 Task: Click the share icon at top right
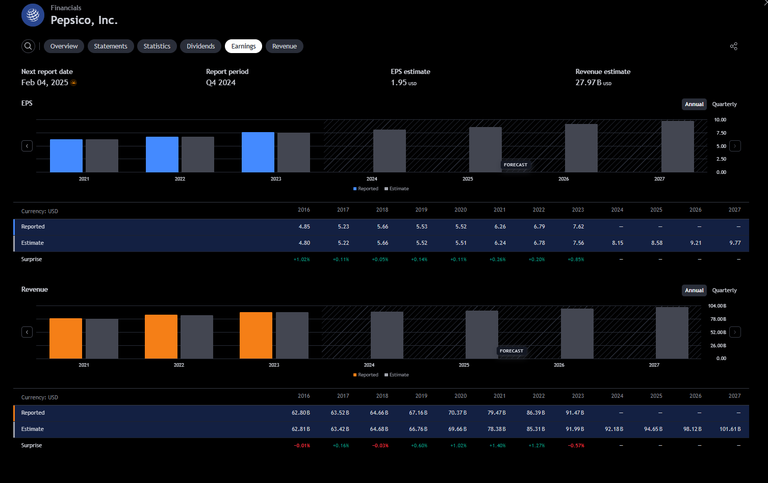click(x=733, y=46)
